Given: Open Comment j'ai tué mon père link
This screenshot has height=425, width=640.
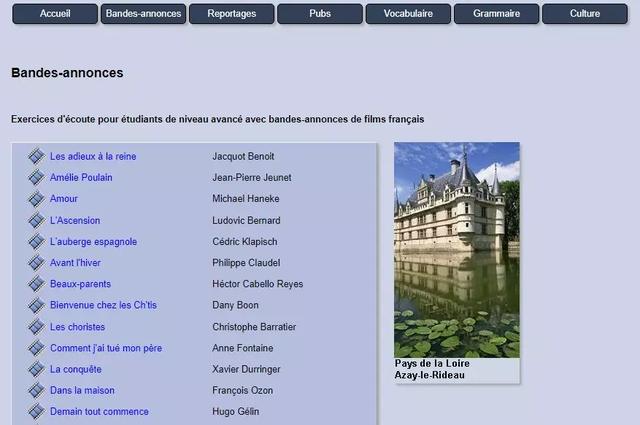Looking at the screenshot, I should (x=106, y=348).
